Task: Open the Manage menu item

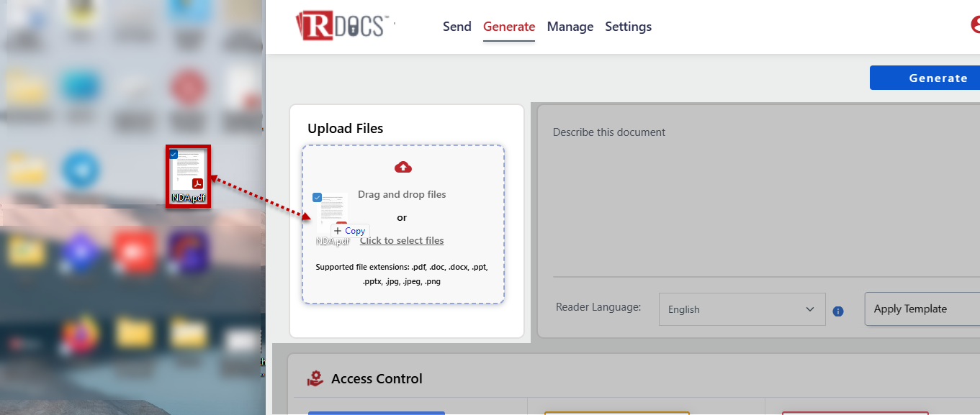Action: click(570, 27)
